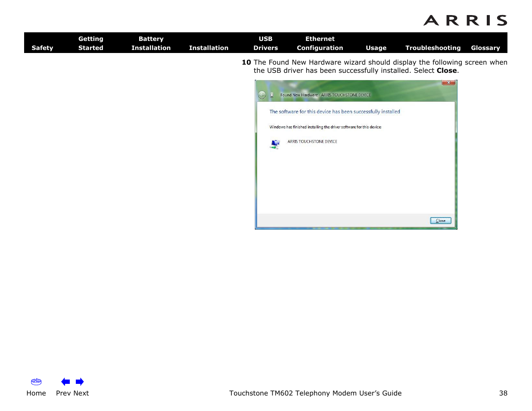Open the Usage section
Image resolution: width=532 pixels, height=411 pixels.
click(376, 48)
